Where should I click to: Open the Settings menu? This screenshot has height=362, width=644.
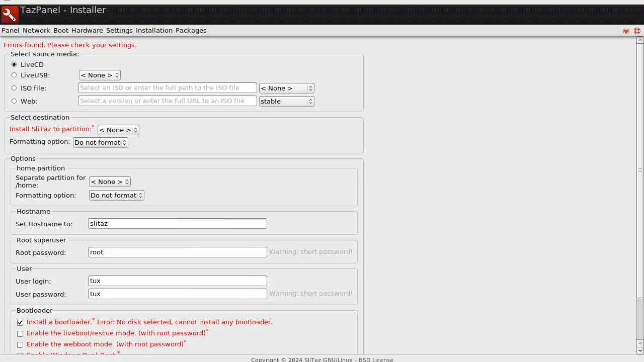coord(119,31)
